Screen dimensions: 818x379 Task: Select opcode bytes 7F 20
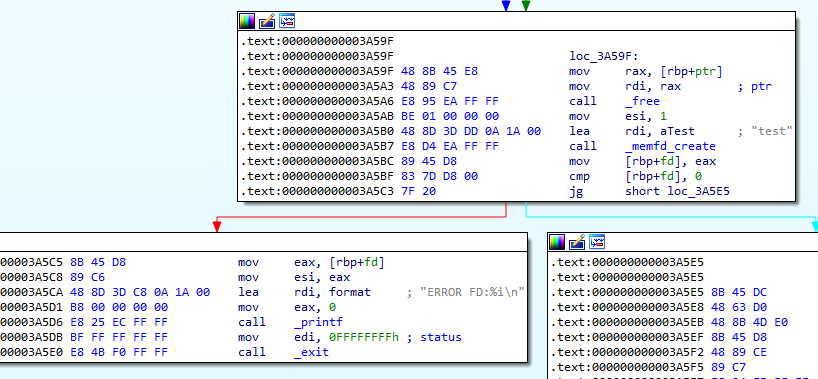(418, 192)
